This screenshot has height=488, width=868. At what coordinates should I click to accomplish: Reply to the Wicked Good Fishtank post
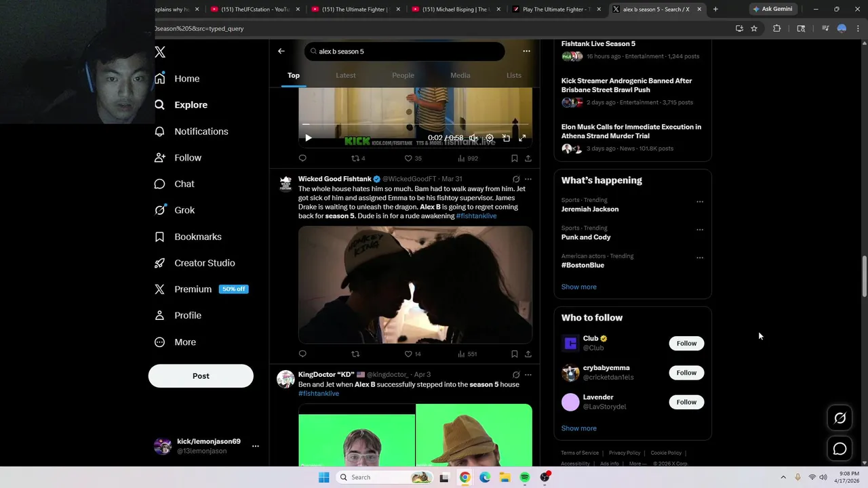tap(302, 354)
